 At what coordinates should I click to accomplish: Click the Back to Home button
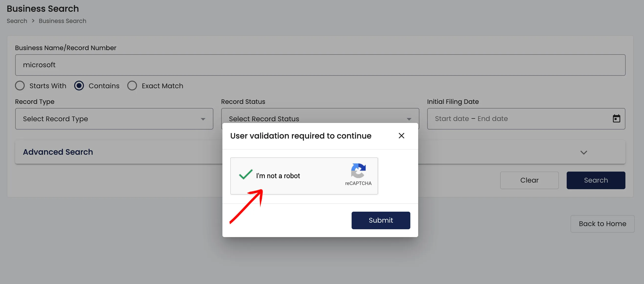point(602,224)
